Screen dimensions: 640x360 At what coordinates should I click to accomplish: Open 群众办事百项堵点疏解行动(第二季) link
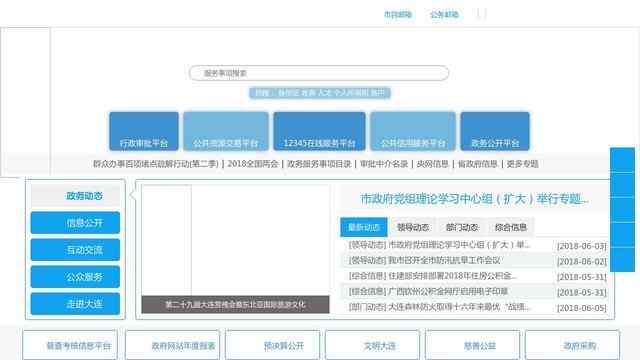156,164
